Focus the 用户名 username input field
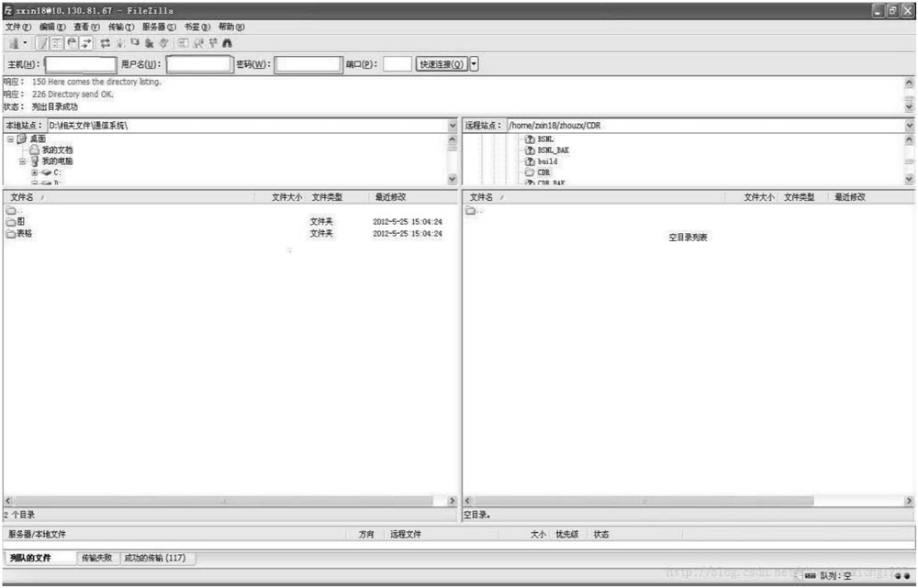The image size is (918, 588). [x=198, y=64]
